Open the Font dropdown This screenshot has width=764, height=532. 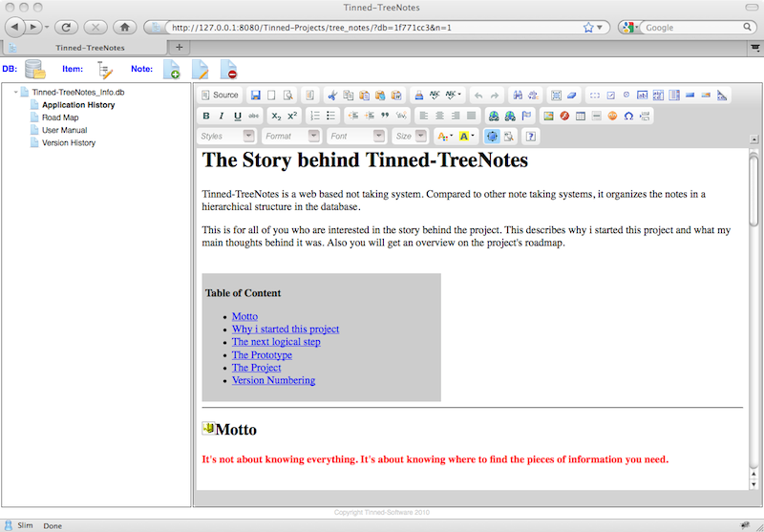coord(356,136)
